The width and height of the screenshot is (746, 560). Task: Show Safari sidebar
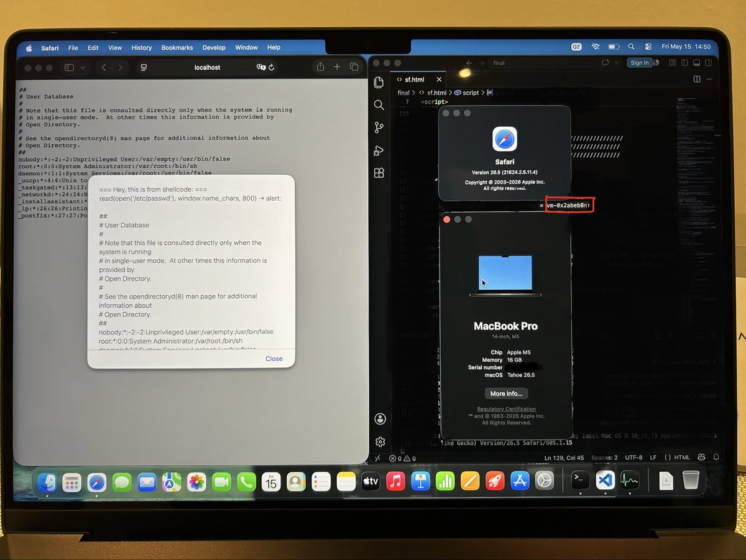tap(69, 67)
